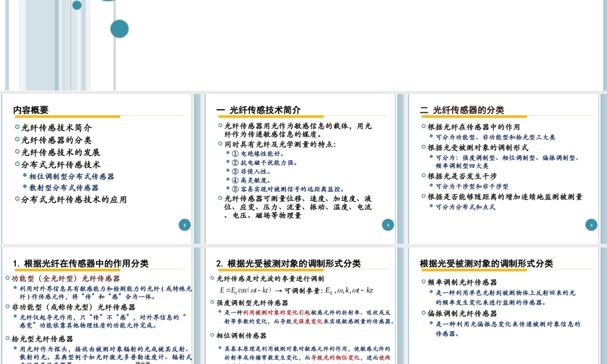Click the yellow underline beneath 内容概要
The height and width of the screenshot is (364, 607).
pos(67,116)
